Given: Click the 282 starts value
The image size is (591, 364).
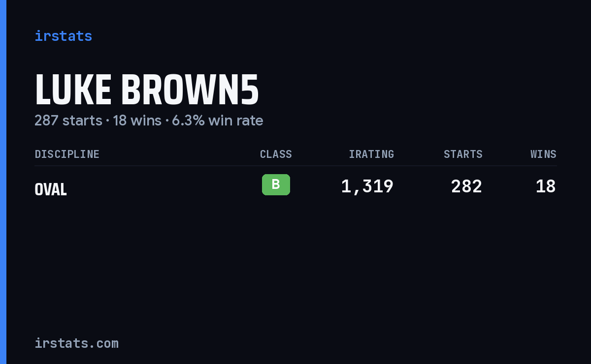Looking at the screenshot, I should pos(466,186).
